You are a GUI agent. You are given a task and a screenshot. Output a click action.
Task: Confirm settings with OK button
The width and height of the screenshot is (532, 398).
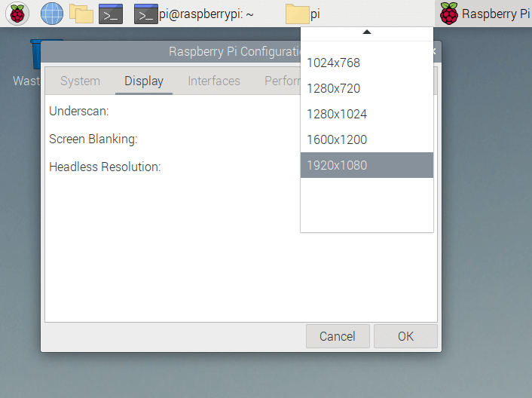(x=405, y=336)
